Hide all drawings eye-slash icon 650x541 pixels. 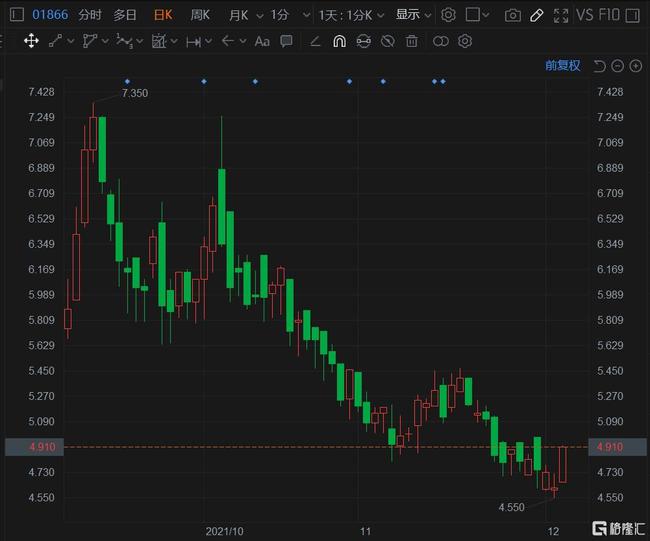click(x=388, y=41)
